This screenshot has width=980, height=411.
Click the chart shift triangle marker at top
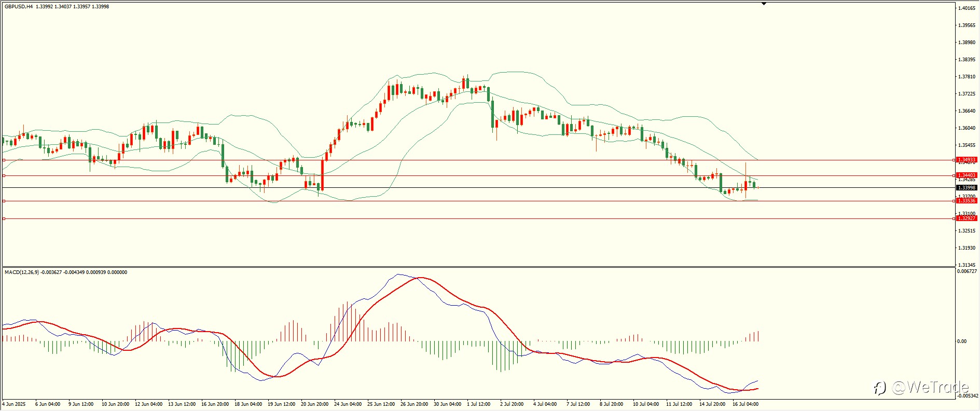[x=764, y=4]
